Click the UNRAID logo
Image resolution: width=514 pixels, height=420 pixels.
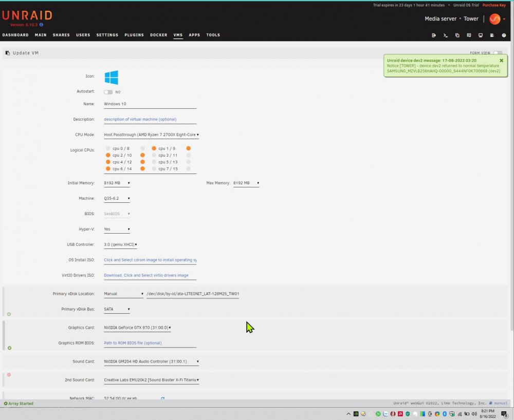click(27, 15)
